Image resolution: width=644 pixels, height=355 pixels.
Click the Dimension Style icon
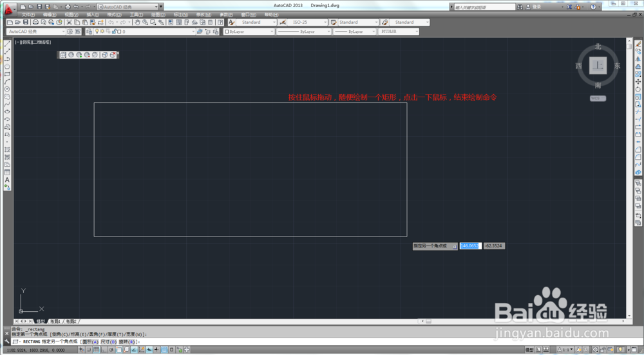(x=282, y=22)
